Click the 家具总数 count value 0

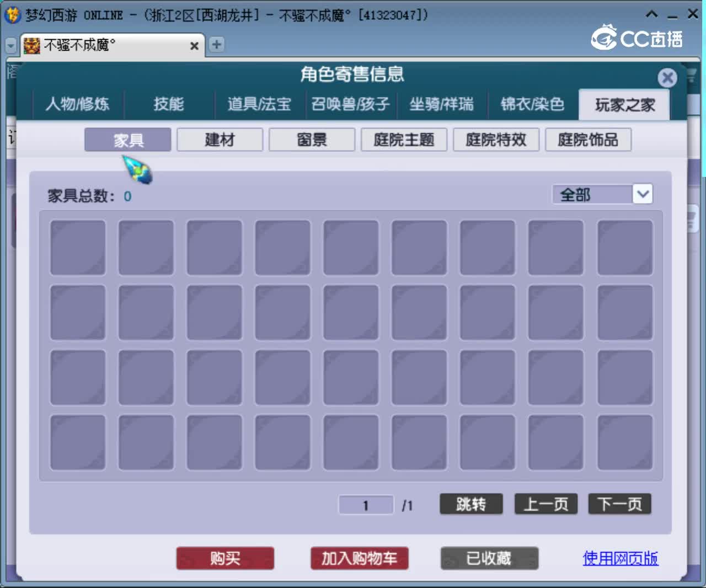pos(127,196)
